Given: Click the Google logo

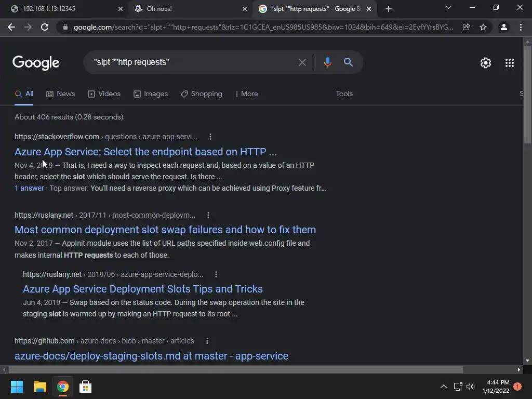Looking at the screenshot, I should click(x=36, y=63).
